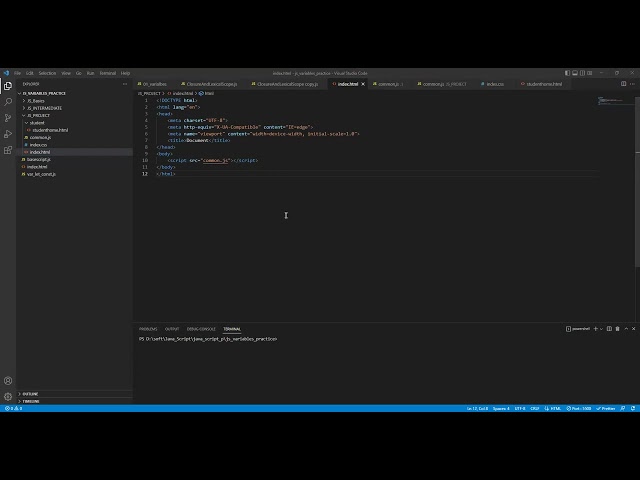Click Spaces: 4 indentation setting
Screen dimensions: 640x480
[x=501, y=408]
